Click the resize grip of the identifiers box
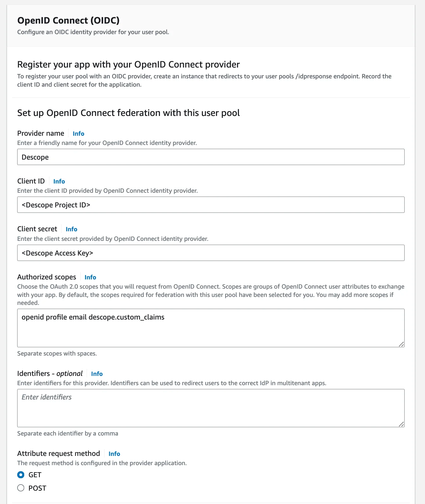The image size is (425, 504). point(402,425)
